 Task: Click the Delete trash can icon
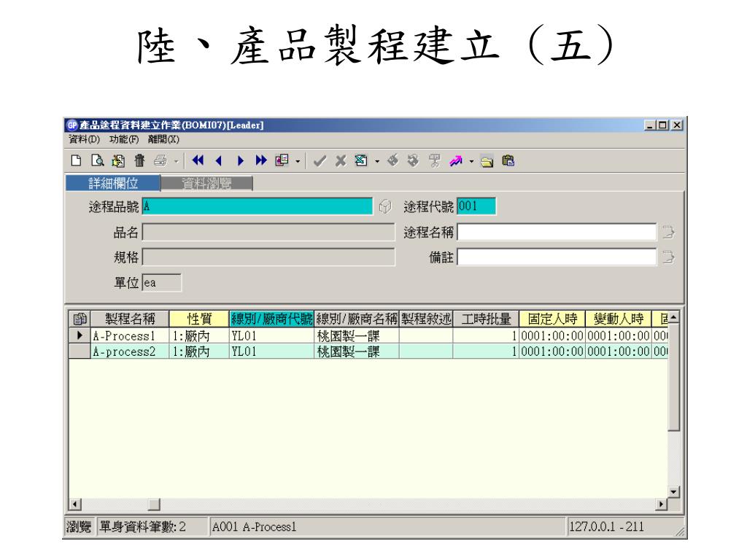[x=139, y=160]
